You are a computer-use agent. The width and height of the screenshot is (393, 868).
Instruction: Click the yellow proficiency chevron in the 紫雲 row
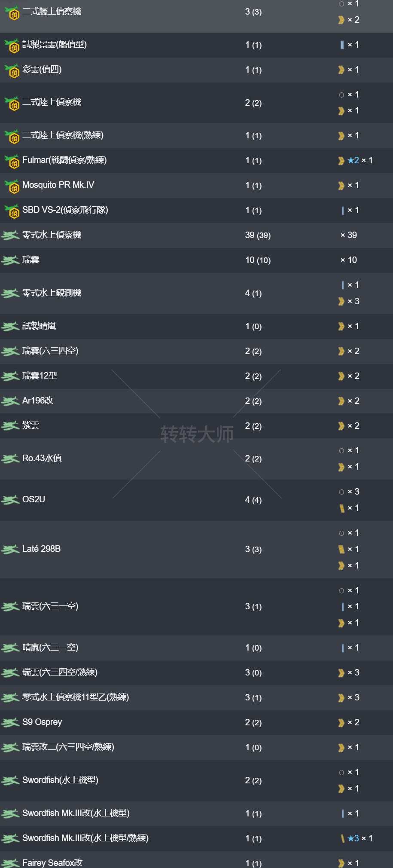(x=341, y=426)
